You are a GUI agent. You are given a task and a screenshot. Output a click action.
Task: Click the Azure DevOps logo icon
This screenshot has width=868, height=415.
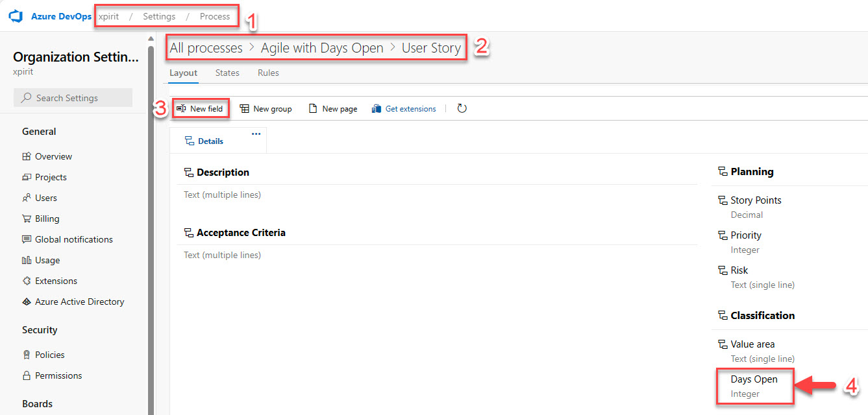pos(16,16)
